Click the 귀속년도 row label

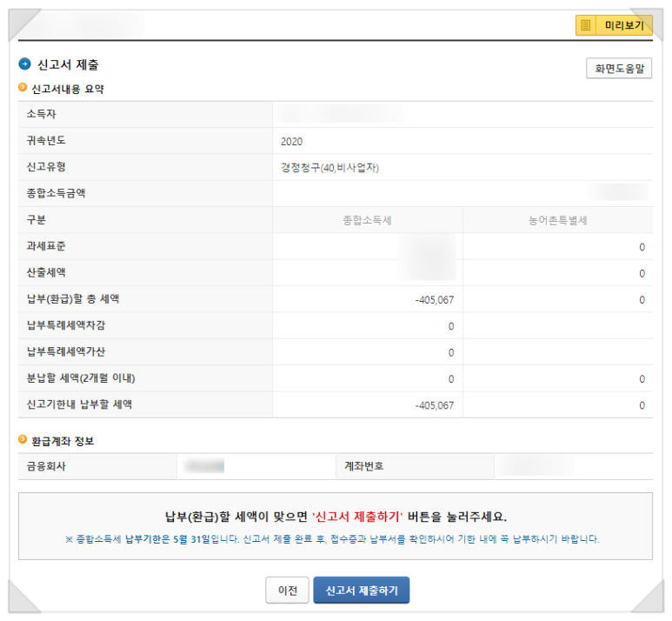coord(46,141)
